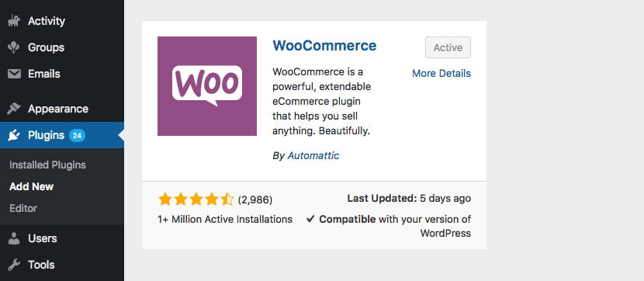Viewport: 644px width, 281px height.
Task: Open the Users menu label
Action: point(43,238)
